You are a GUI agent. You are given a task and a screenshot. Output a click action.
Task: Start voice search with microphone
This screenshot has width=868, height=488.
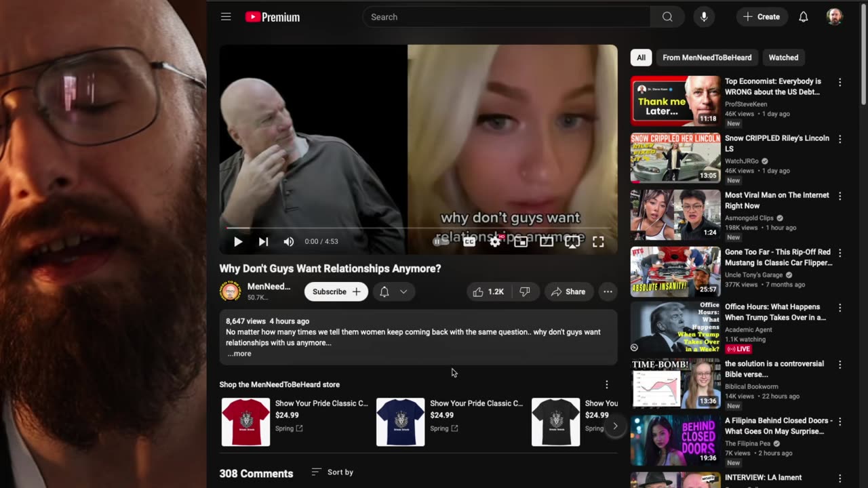[704, 17]
